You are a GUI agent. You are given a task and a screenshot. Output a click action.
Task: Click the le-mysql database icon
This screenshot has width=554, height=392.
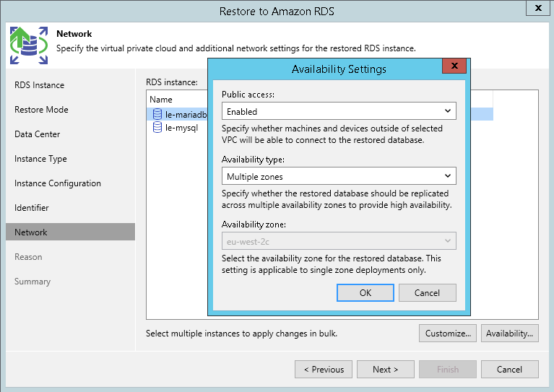click(157, 127)
